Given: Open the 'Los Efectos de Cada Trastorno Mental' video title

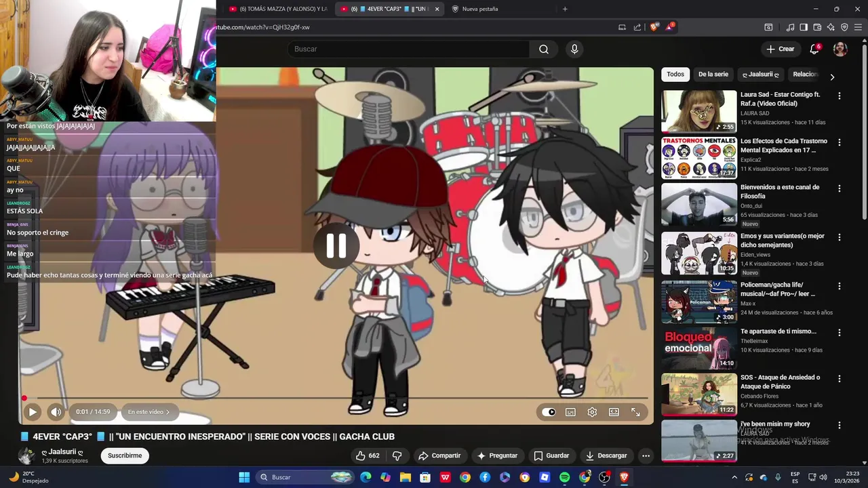Looking at the screenshot, I should click(x=784, y=145).
